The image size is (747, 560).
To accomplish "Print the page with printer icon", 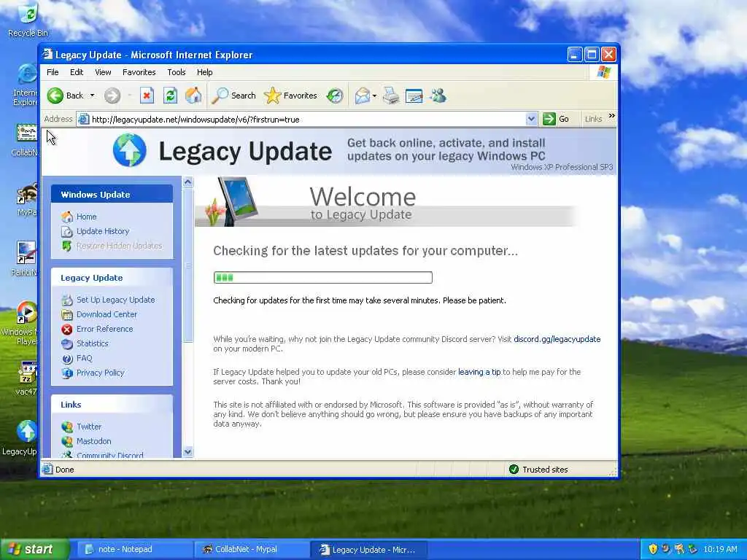I will click(x=391, y=96).
